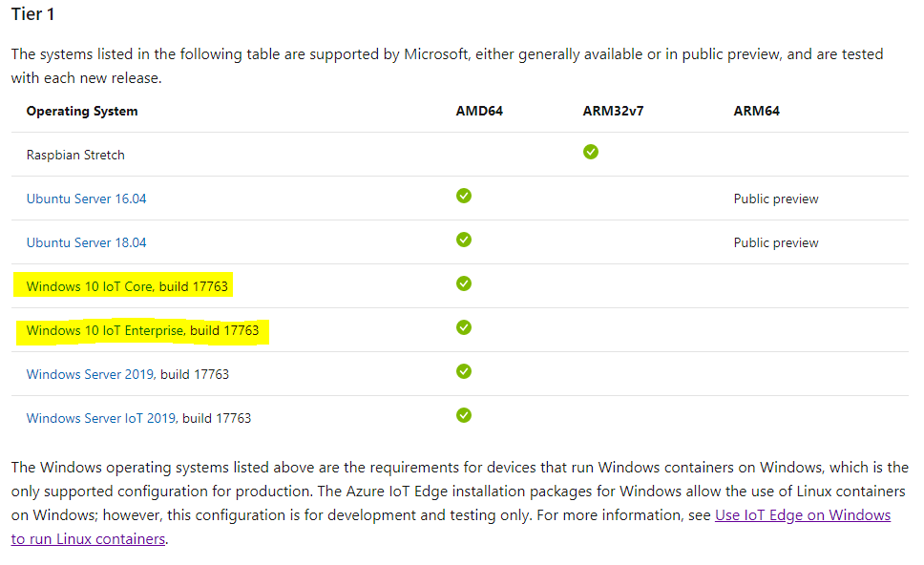
Task: Click the ARM32v7 column header
Action: click(x=613, y=111)
